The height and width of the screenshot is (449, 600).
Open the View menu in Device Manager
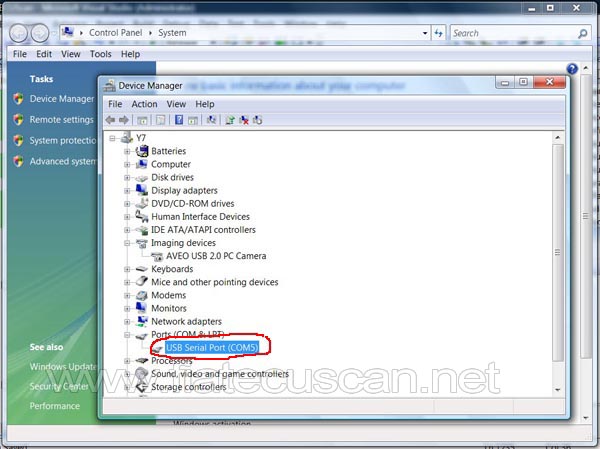pos(176,104)
